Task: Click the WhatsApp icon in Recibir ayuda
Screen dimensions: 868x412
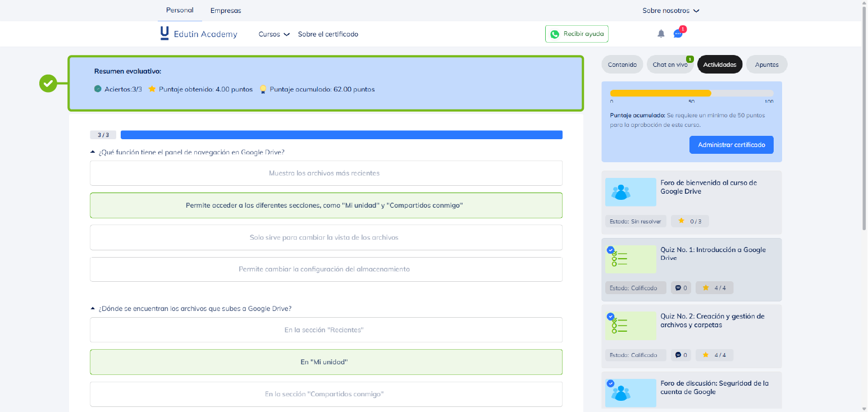Action: coord(555,34)
